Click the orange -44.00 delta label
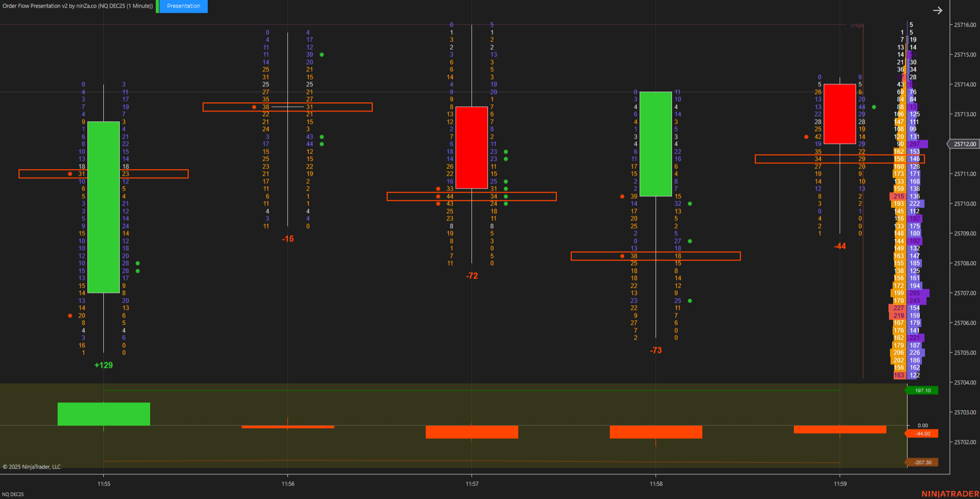Screen dimensions: 980x499 tap(922, 434)
